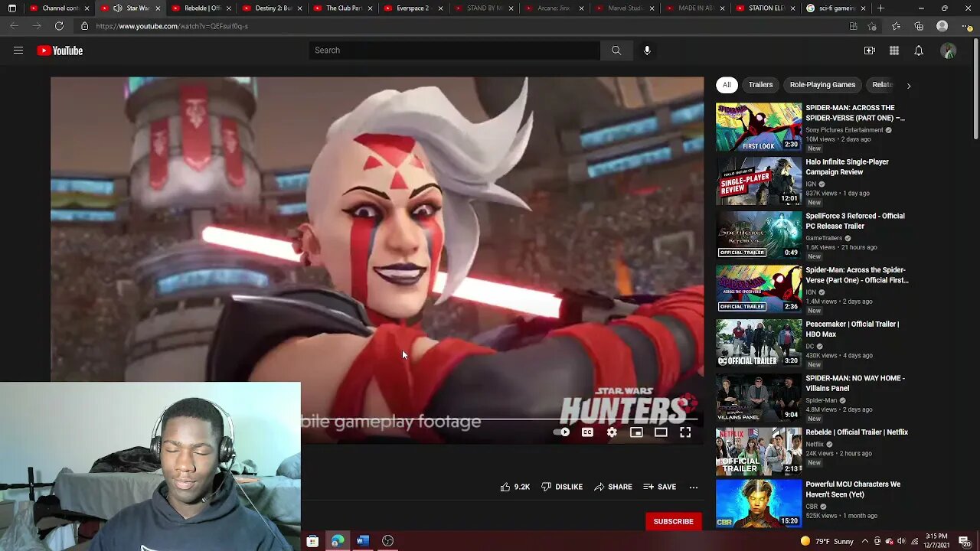Go back in browser history
The height and width of the screenshot is (551, 980).
pyautogui.click(x=14, y=26)
